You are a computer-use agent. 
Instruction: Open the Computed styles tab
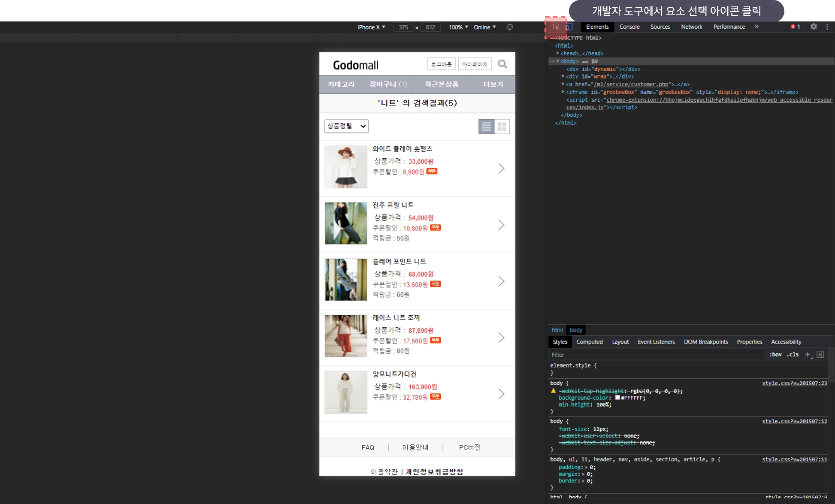click(x=589, y=342)
